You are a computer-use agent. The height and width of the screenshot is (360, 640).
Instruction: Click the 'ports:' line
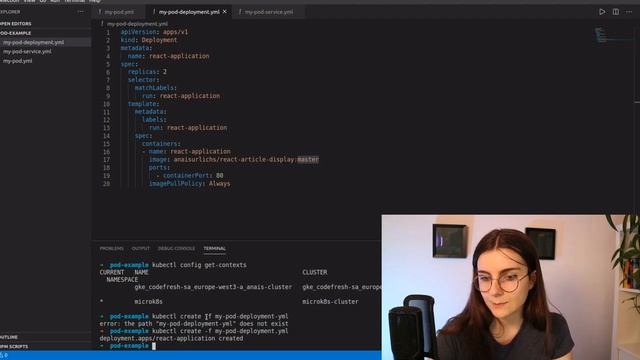pos(159,167)
